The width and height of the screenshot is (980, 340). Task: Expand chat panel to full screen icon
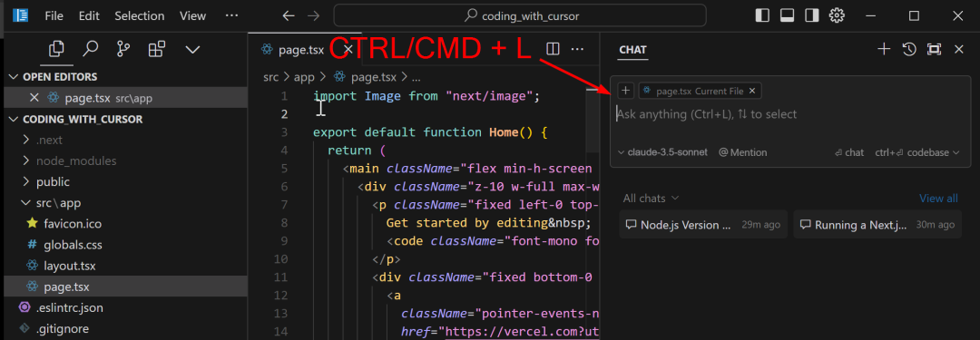point(934,49)
